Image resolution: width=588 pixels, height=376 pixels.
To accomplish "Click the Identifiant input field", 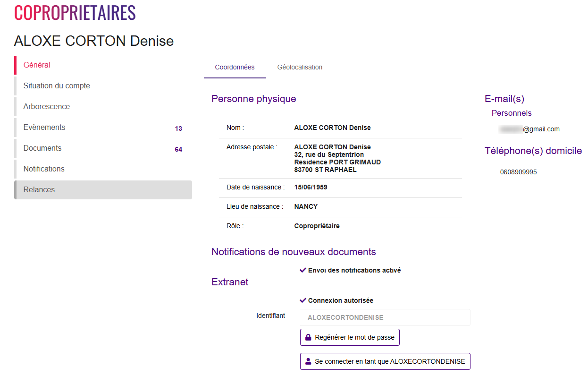I will click(385, 318).
